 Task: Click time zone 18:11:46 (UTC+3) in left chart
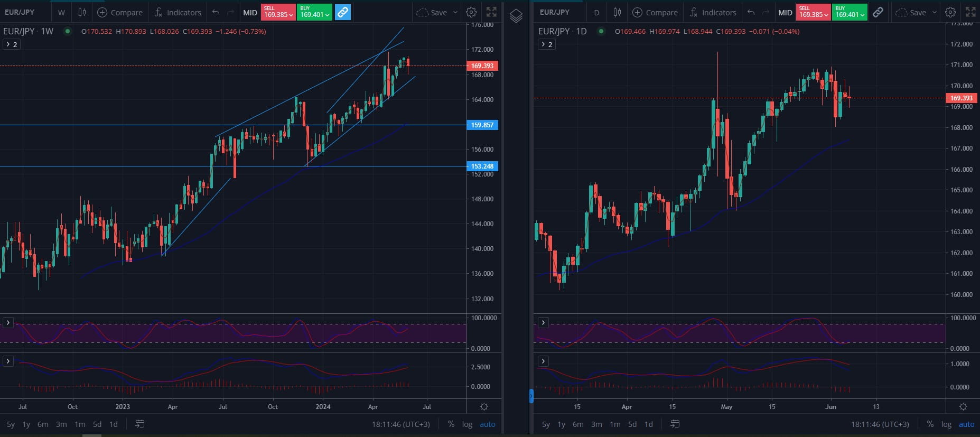coord(401,424)
